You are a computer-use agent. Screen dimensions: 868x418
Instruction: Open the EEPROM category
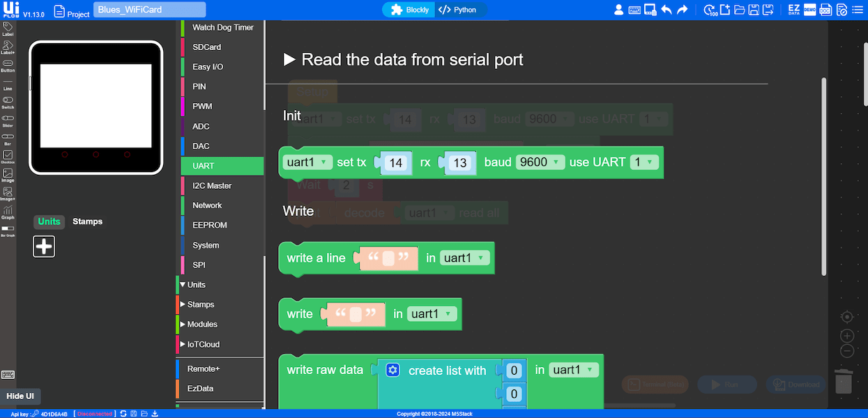222,225
